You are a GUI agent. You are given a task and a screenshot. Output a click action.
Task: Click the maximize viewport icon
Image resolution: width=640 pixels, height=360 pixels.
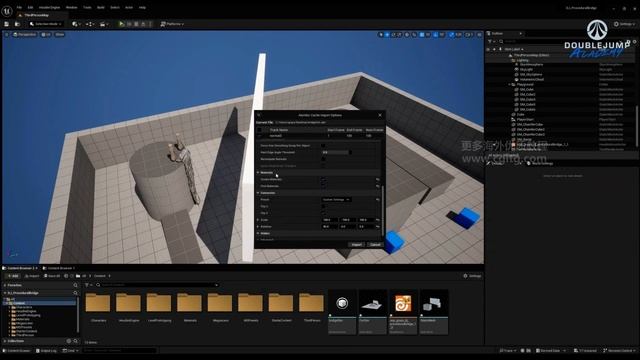pos(479,35)
